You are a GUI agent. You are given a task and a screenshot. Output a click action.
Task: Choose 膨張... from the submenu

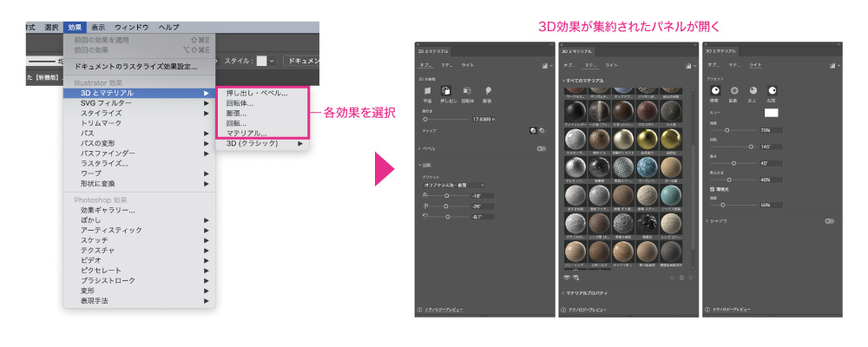pyautogui.click(x=236, y=113)
